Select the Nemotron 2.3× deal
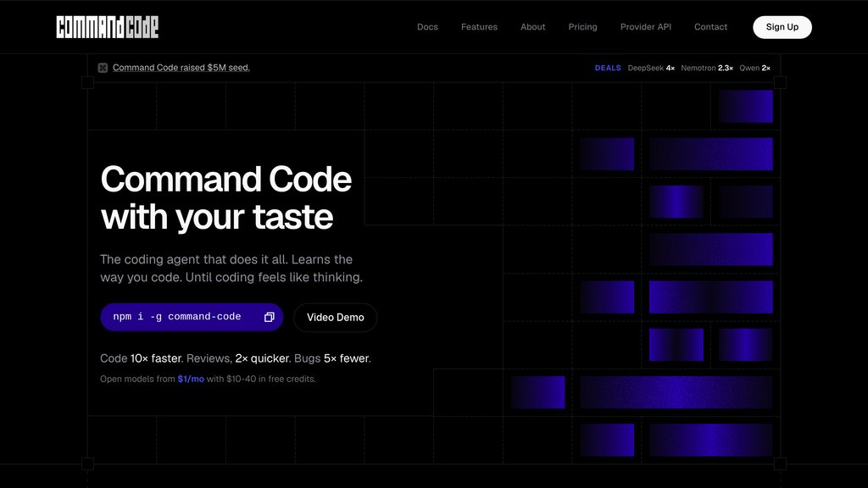This screenshot has height=488, width=868. click(x=707, y=68)
